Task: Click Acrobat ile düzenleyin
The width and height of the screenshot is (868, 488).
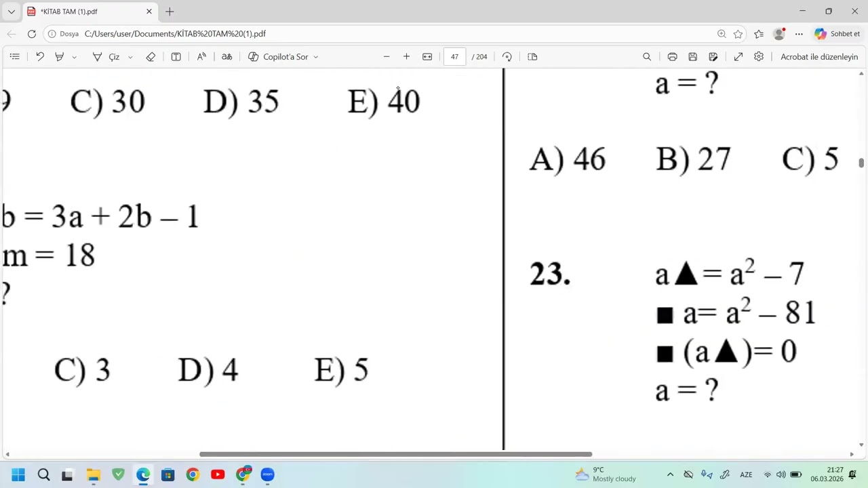Action: (x=819, y=57)
